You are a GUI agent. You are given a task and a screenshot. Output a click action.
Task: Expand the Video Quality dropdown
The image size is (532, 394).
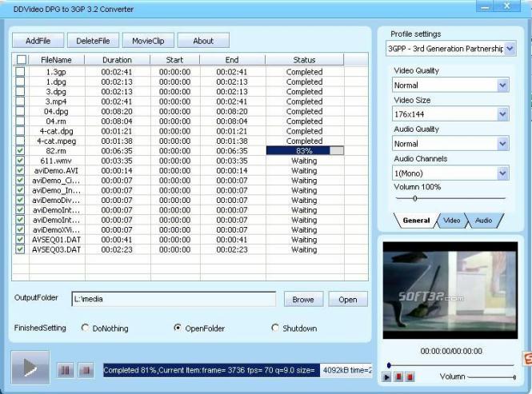coord(503,85)
